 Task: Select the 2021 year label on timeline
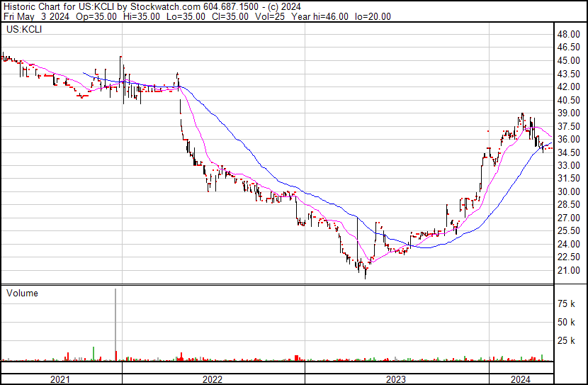pos(61,379)
